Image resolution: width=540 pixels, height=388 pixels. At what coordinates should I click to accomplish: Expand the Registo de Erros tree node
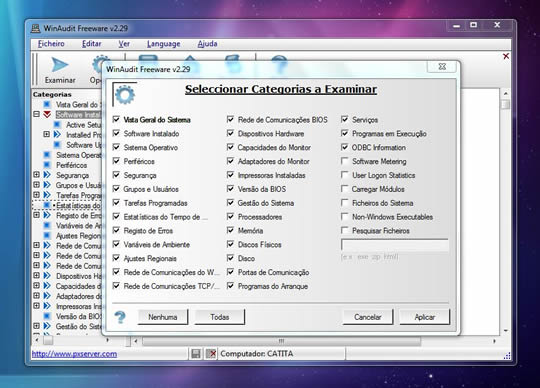pyautogui.click(x=36, y=215)
